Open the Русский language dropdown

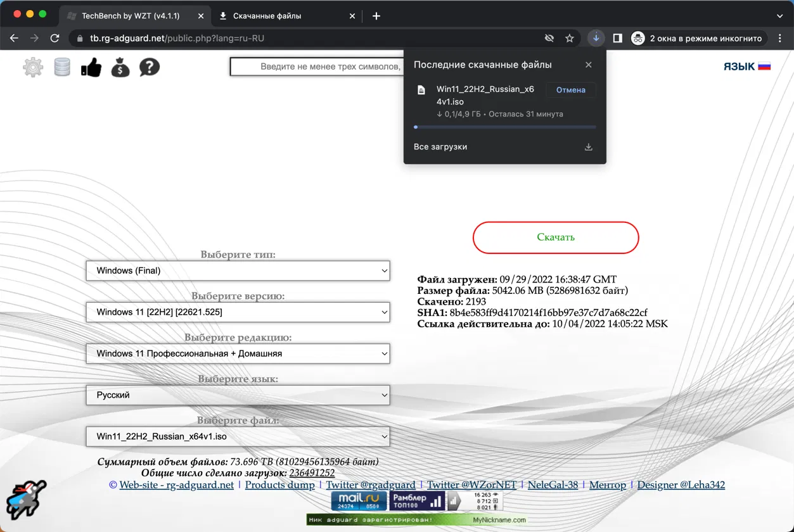238,395
